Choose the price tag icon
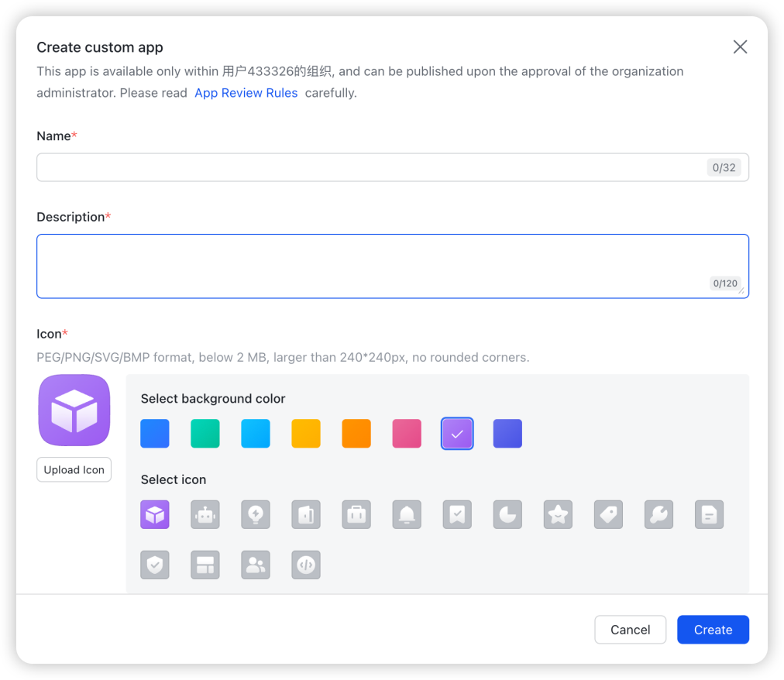This screenshot has width=784, height=680. [x=608, y=514]
